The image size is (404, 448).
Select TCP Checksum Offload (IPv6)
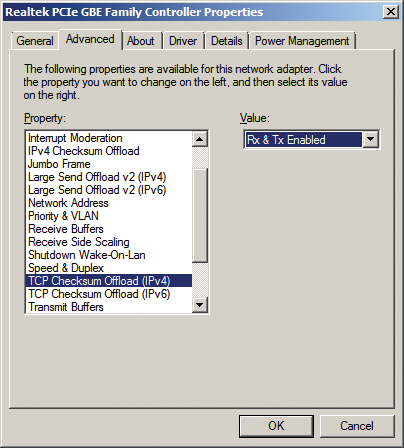[x=108, y=294]
